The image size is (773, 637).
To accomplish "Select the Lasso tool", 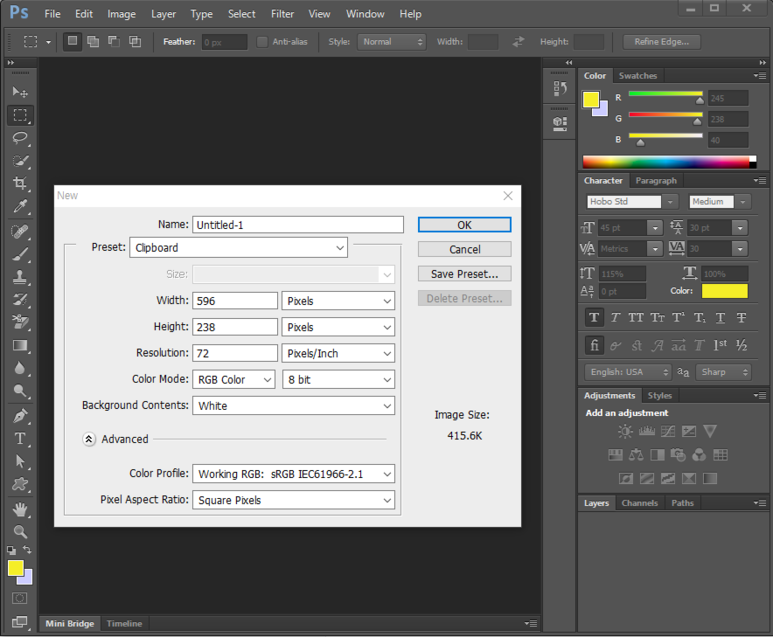I will 20,138.
